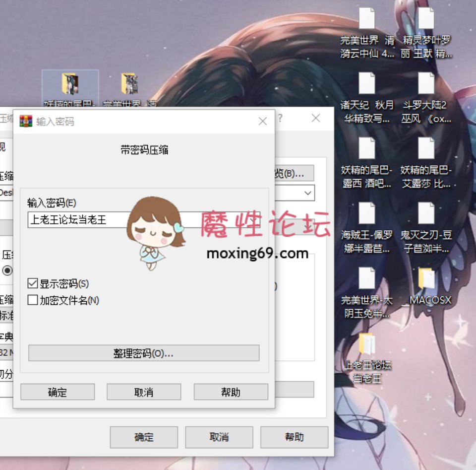Enable 加密文件名(N) checkbox
The width and height of the screenshot is (476, 470).
(33, 300)
